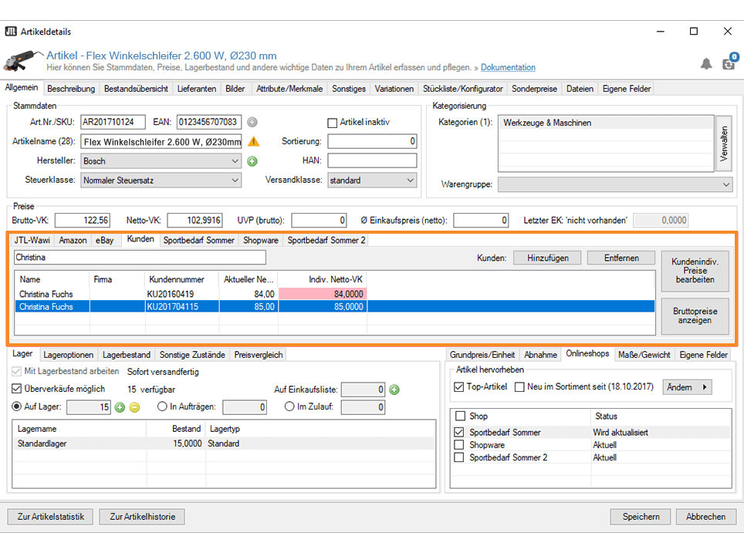Open the eBay price tab
Image resolution: width=744 pixels, height=560 pixels.
105,241
